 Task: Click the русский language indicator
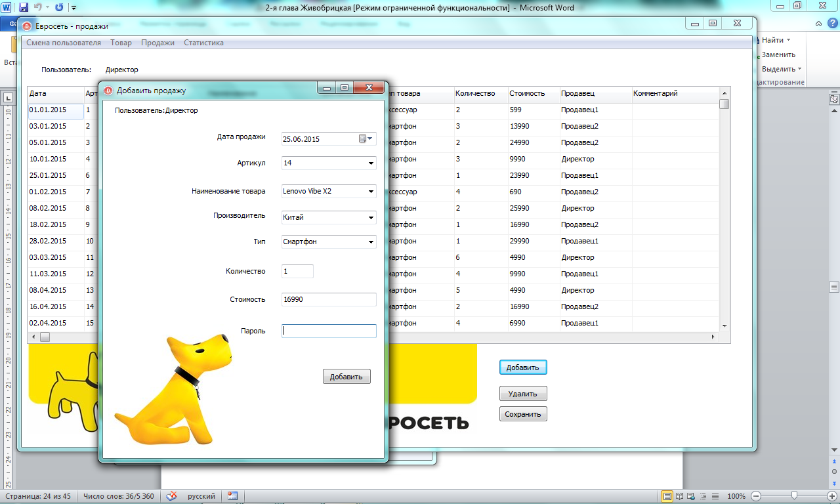click(x=201, y=496)
